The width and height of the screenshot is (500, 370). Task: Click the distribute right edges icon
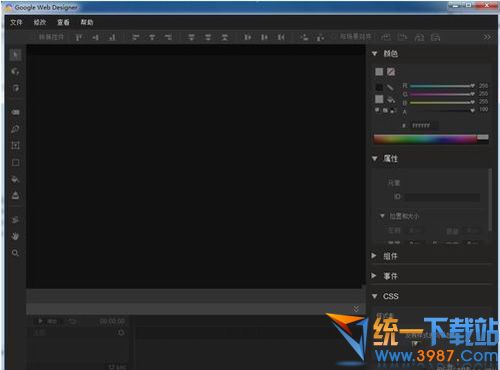coord(281,37)
